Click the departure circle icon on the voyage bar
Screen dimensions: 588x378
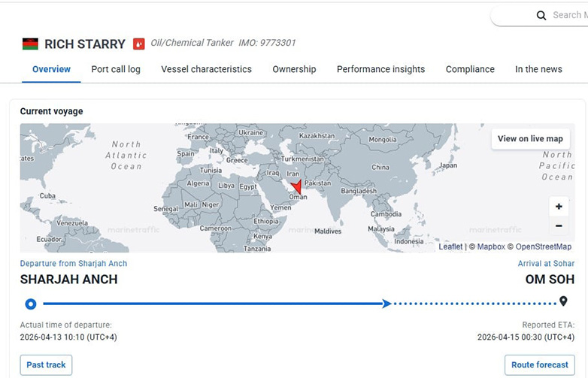(31, 304)
